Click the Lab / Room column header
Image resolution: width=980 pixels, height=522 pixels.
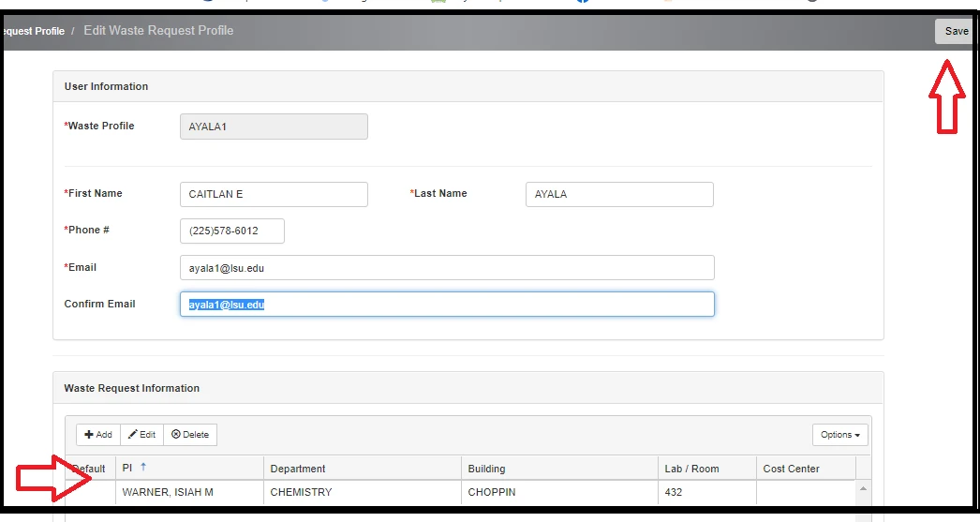(x=691, y=469)
